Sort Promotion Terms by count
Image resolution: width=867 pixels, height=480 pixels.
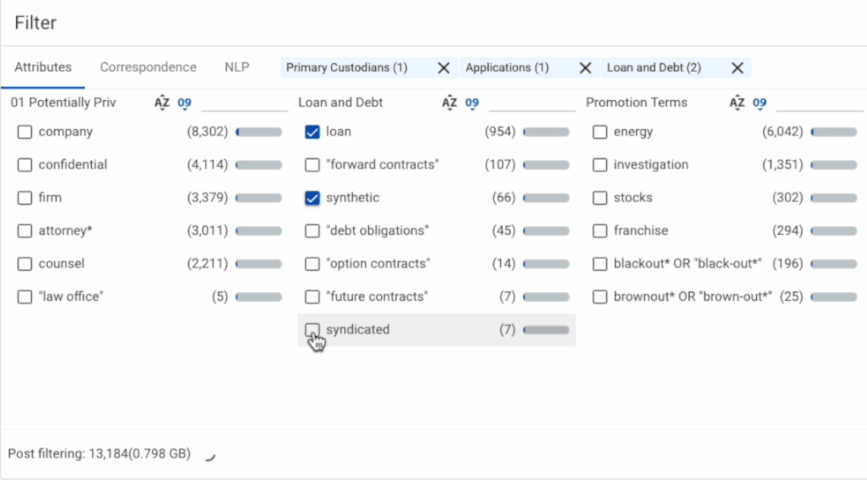(760, 102)
